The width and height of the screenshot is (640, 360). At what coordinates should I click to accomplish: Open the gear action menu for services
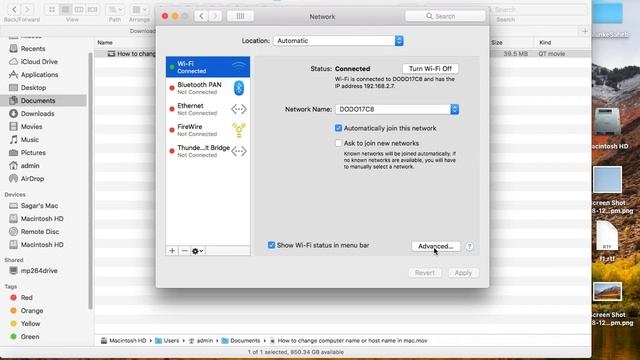(x=198, y=251)
